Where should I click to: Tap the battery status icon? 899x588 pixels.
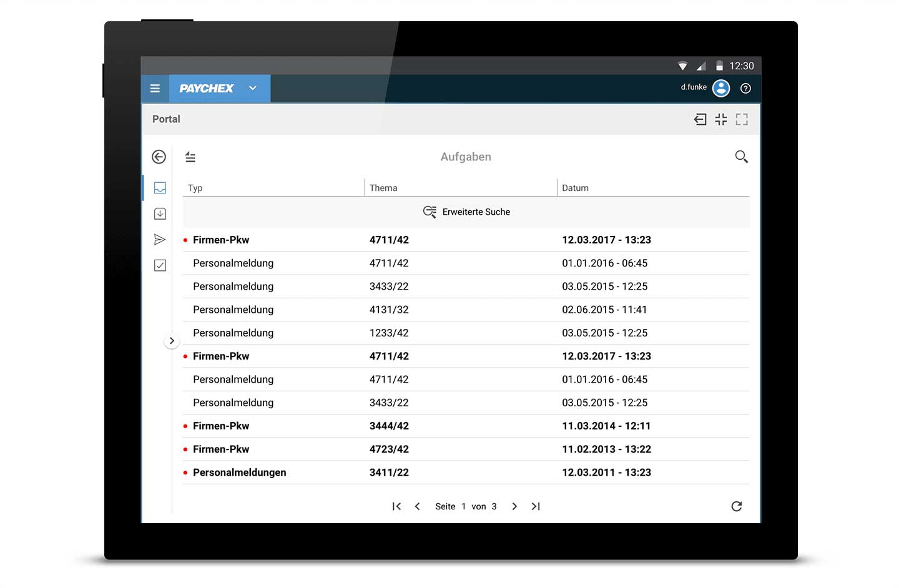tap(719, 66)
